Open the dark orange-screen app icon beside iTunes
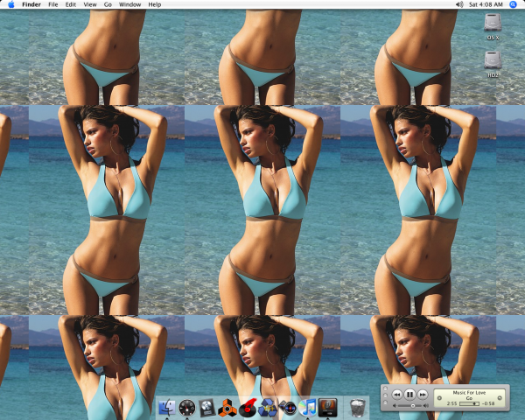Screen dimensions: 525x420 click(x=327, y=408)
